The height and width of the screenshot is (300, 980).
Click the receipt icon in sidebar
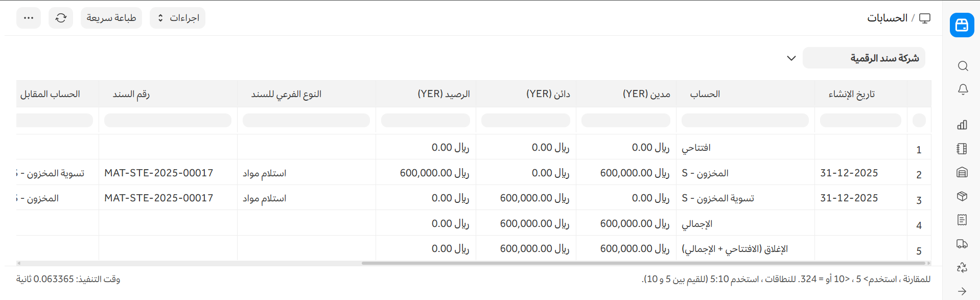(962, 220)
